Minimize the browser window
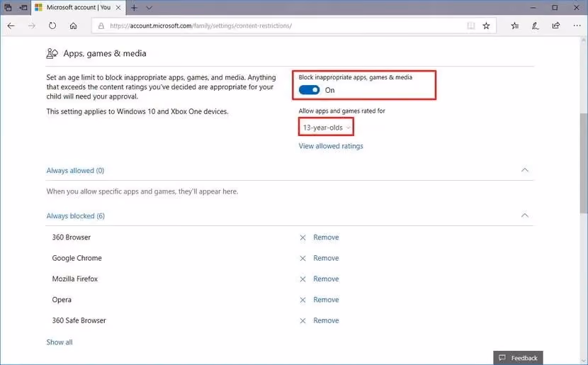588x365 pixels. (x=533, y=8)
